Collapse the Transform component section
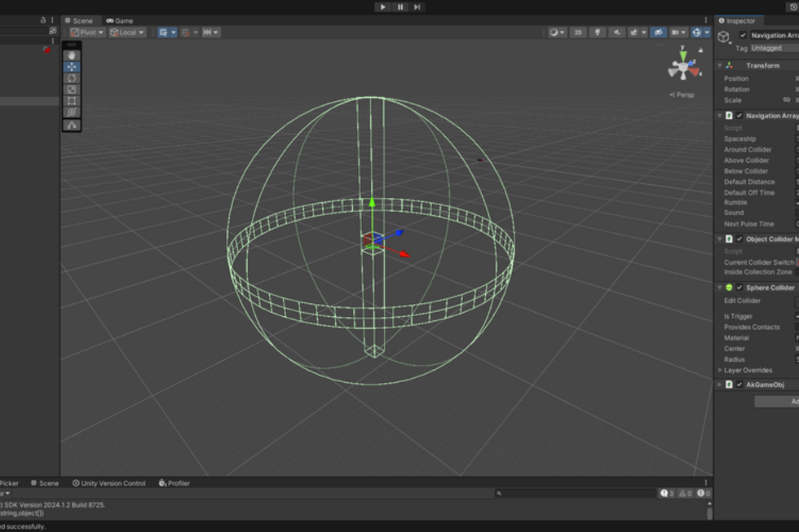The width and height of the screenshot is (799, 532). point(719,66)
